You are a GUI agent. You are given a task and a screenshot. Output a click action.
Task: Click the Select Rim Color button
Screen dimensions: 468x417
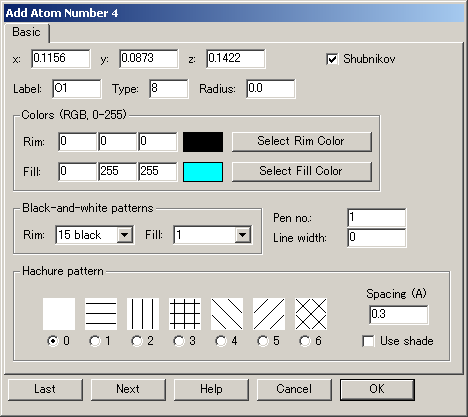(x=302, y=141)
